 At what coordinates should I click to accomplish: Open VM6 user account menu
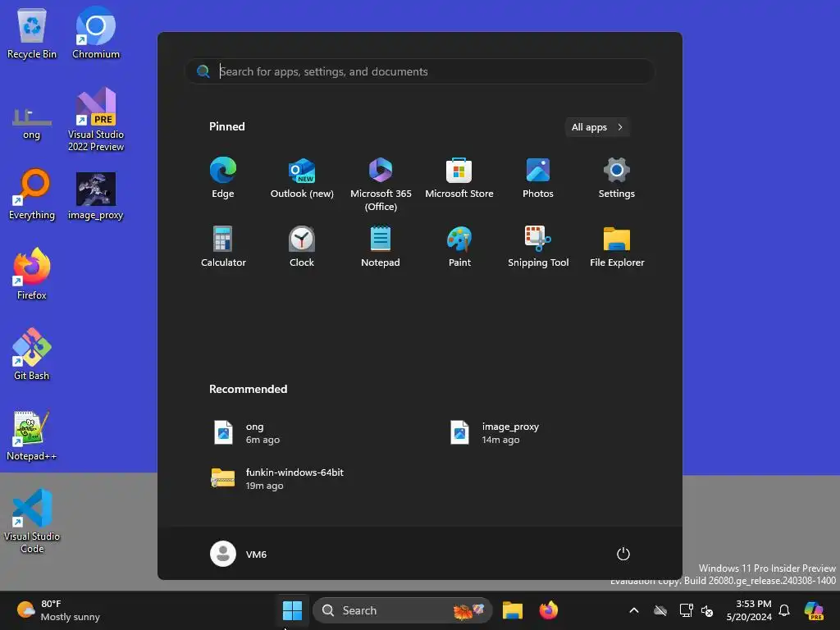click(239, 554)
